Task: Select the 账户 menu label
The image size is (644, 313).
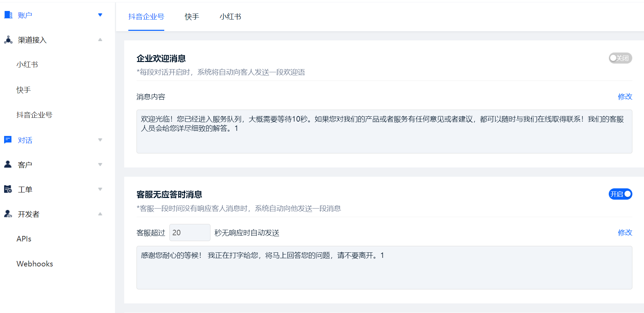Action: click(x=25, y=15)
